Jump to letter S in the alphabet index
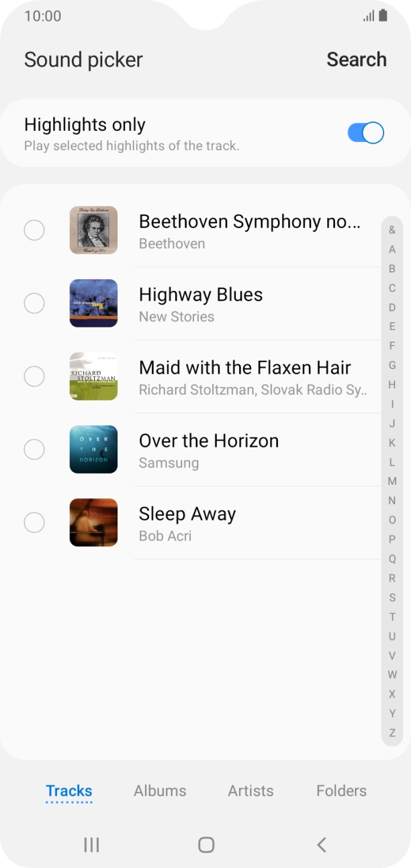 [x=391, y=596]
